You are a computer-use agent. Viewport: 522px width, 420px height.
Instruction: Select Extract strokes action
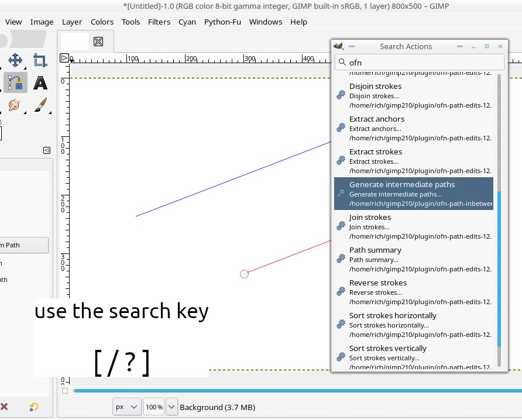[x=414, y=161]
